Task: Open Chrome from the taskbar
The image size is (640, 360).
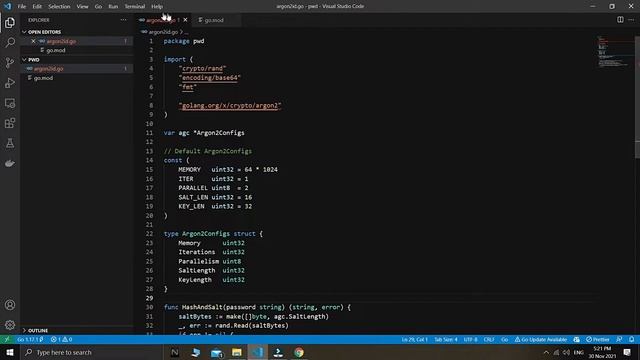Action: click(299, 352)
